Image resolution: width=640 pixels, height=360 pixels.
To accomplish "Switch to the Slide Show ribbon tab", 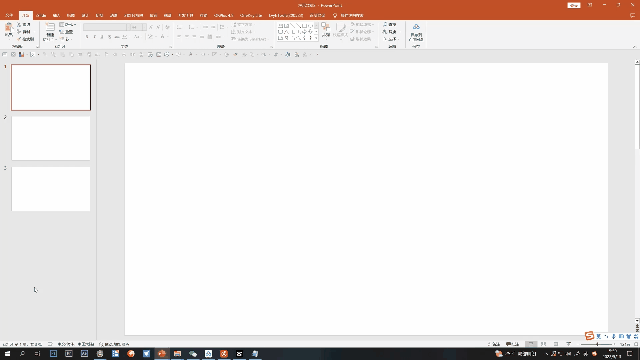I will (x=133, y=16).
